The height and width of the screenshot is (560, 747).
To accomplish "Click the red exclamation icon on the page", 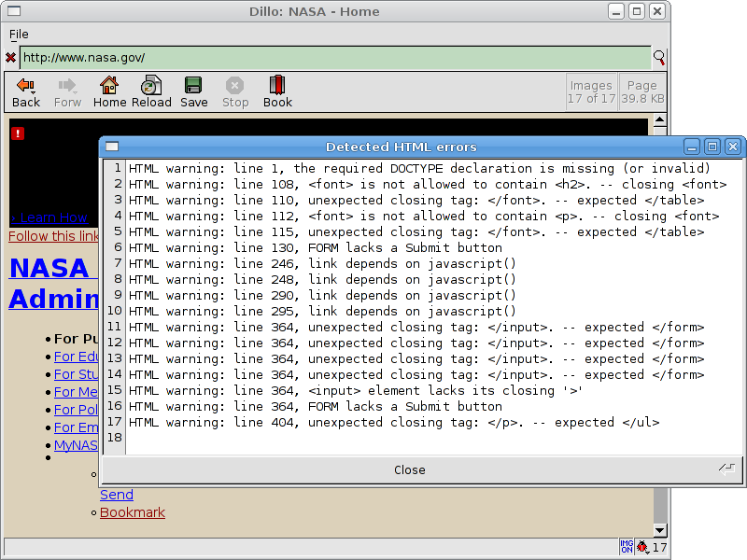I will [18, 133].
